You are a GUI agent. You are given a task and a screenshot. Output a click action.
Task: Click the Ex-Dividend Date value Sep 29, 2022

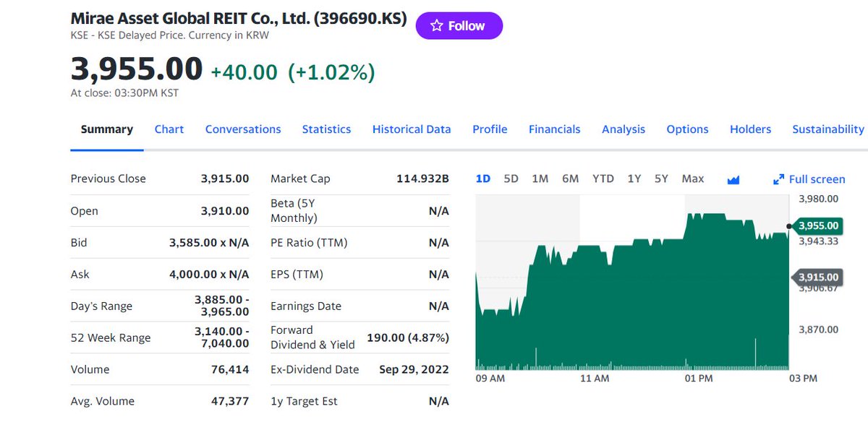[x=414, y=369]
